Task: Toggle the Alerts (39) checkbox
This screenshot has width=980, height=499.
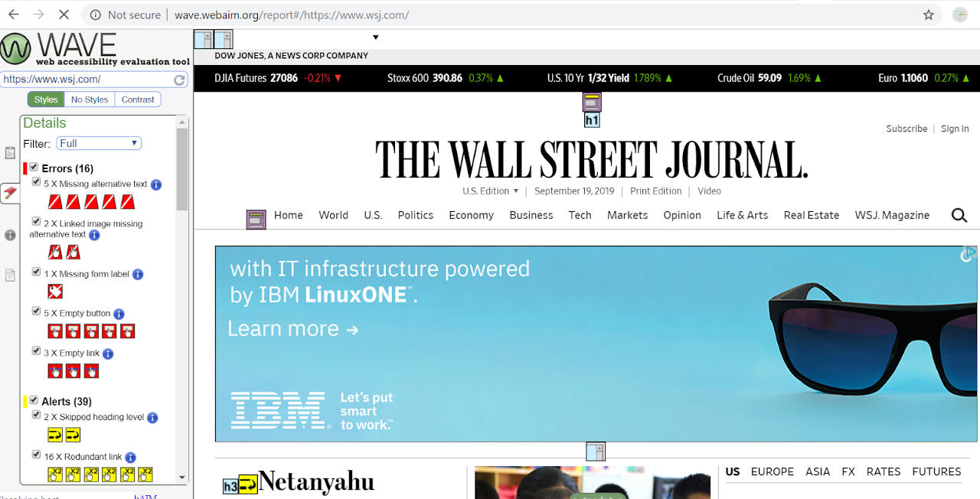Action: (x=34, y=400)
